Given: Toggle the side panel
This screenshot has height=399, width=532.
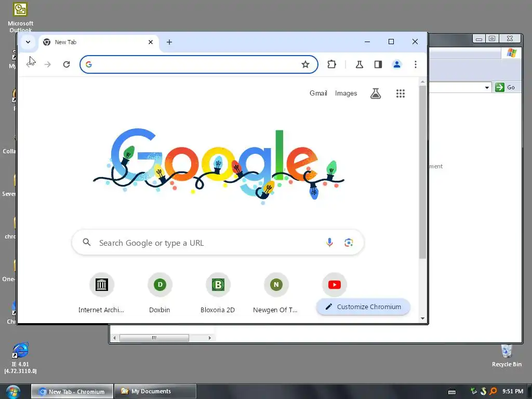Looking at the screenshot, I should point(378,64).
